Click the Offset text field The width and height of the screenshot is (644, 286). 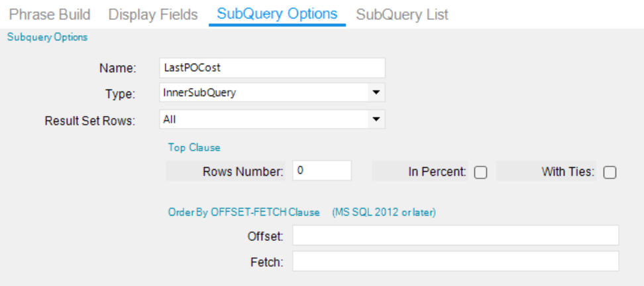455,236
